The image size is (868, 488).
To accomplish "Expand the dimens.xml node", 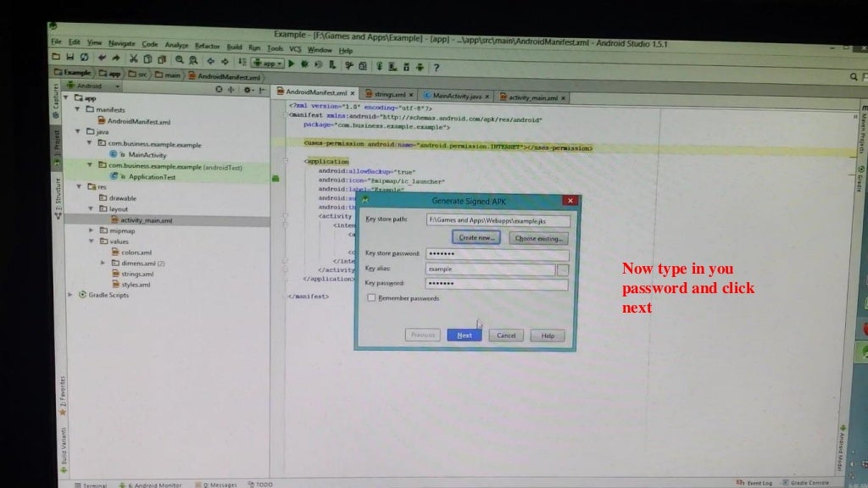I will coord(103,263).
